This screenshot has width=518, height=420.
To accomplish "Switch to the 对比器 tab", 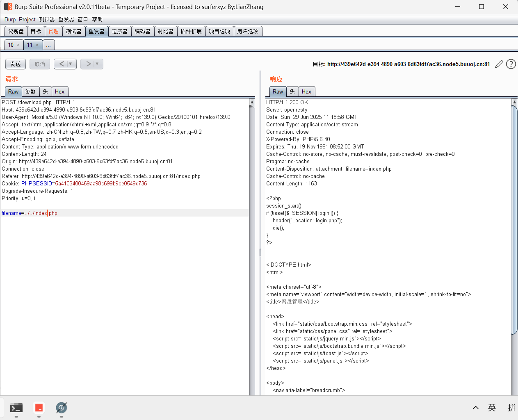I will (166, 31).
